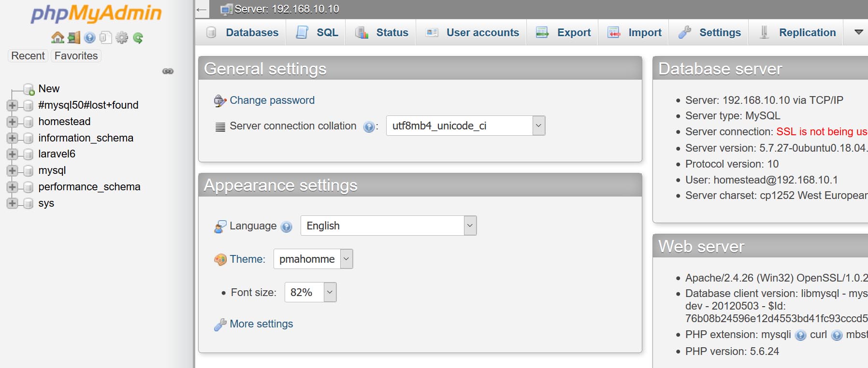Screen dimensions: 868x368
Task: Click the "PHP version: 5.6.24" text
Action: (732, 351)
